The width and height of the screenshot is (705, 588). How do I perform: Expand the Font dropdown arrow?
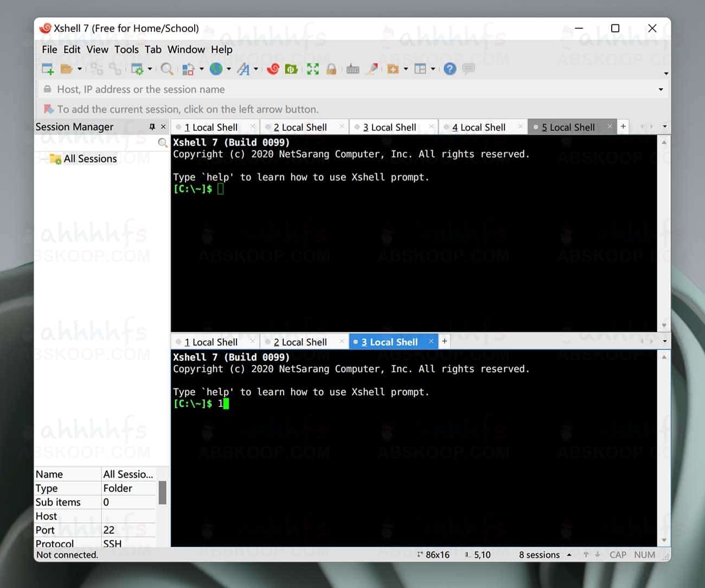[256, 69]
